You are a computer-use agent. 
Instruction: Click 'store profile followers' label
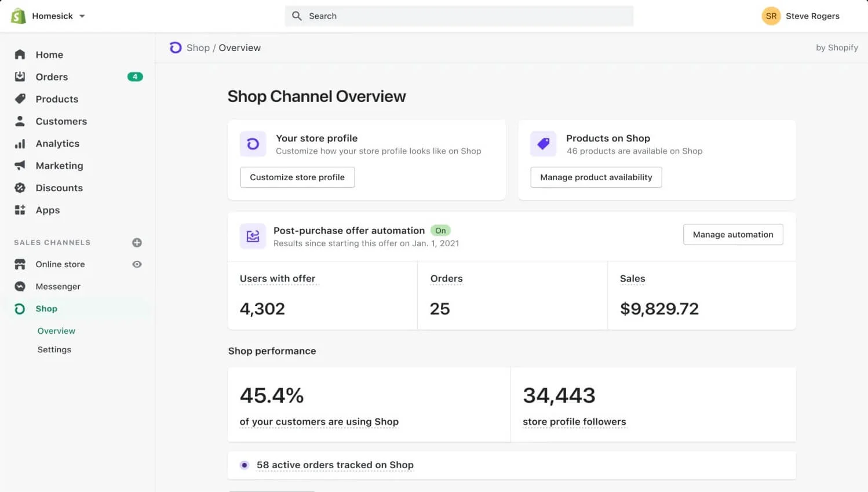tap(574, 422)
